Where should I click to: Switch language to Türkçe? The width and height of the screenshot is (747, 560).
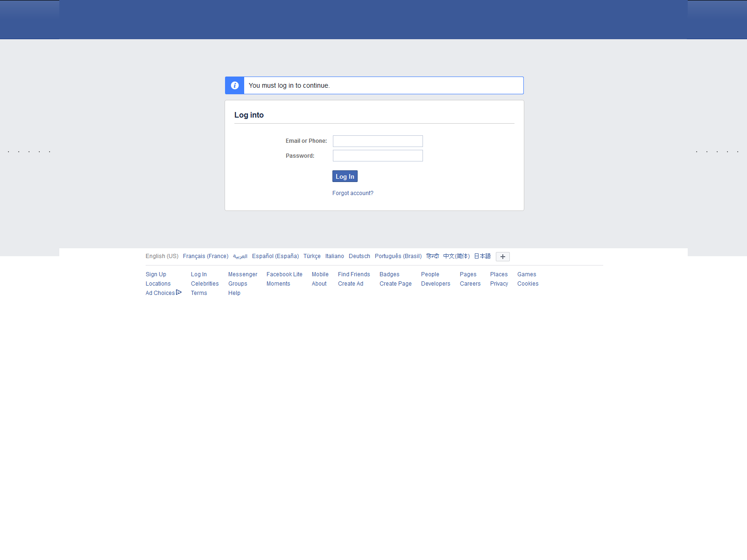312,256
